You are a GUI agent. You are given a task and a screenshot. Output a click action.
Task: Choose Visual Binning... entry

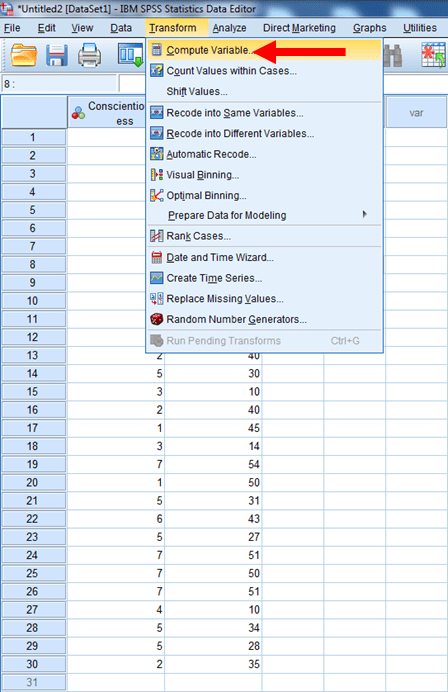click(x=264, y=175)
